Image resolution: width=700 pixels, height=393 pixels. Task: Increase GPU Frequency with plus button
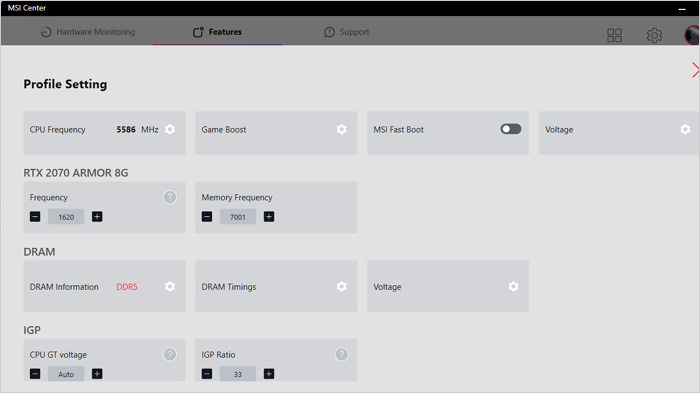[x=97, y=217]
